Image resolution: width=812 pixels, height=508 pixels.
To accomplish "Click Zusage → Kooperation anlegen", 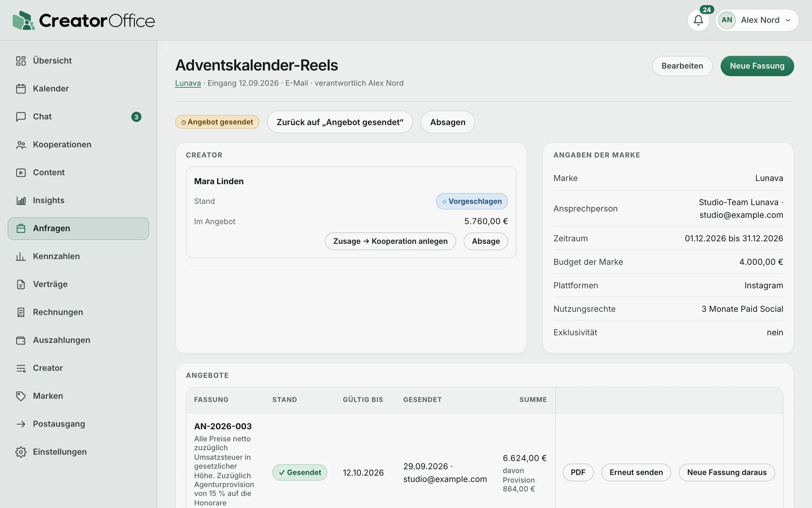I will tap(390, 241).
